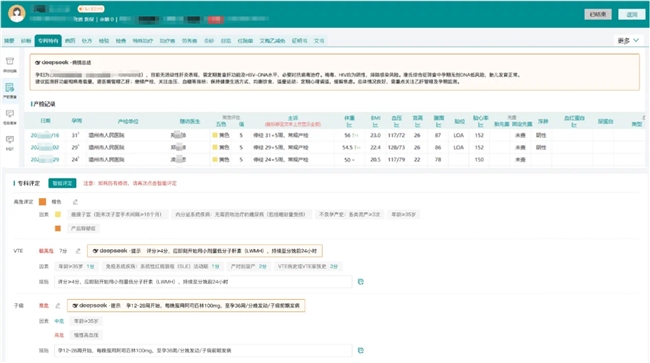
Task: Click orange color swatch beside 高危评定
Action: [42, 202]
